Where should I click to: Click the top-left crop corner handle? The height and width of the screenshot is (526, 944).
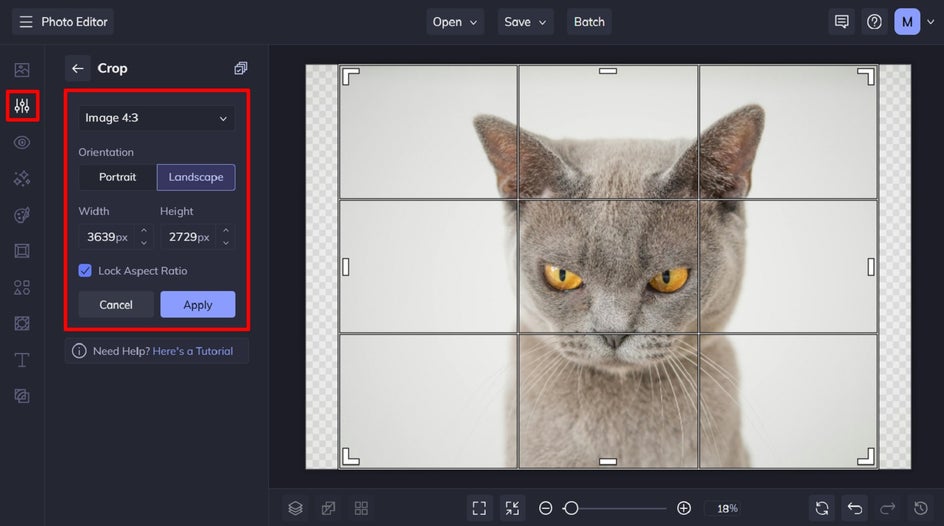[x=350, y=76]
